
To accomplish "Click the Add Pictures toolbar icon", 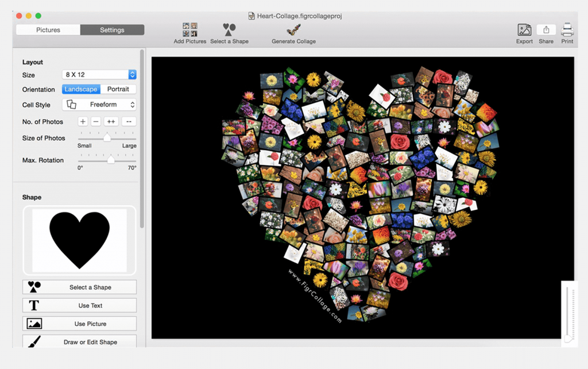I will [x=189, y=30].
